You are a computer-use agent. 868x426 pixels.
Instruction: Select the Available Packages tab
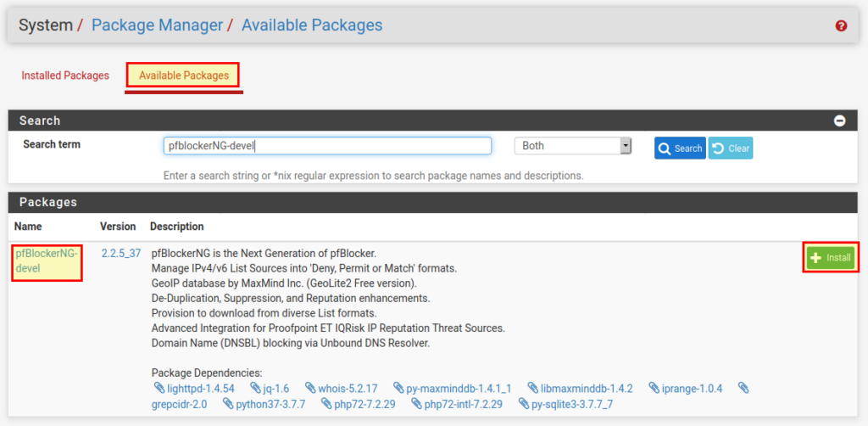point(184,76)
